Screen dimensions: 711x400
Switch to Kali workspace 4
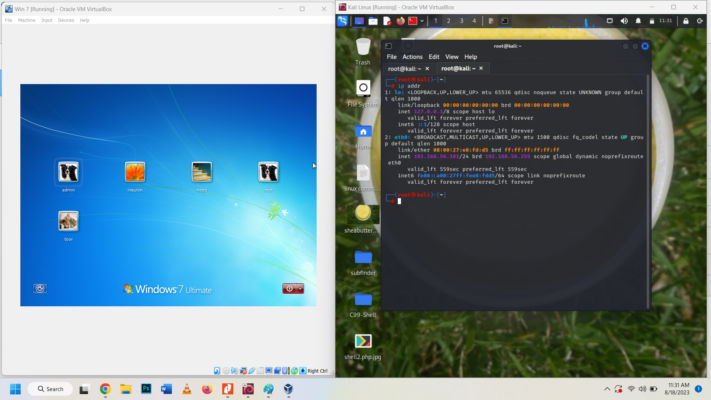point(474,21)
